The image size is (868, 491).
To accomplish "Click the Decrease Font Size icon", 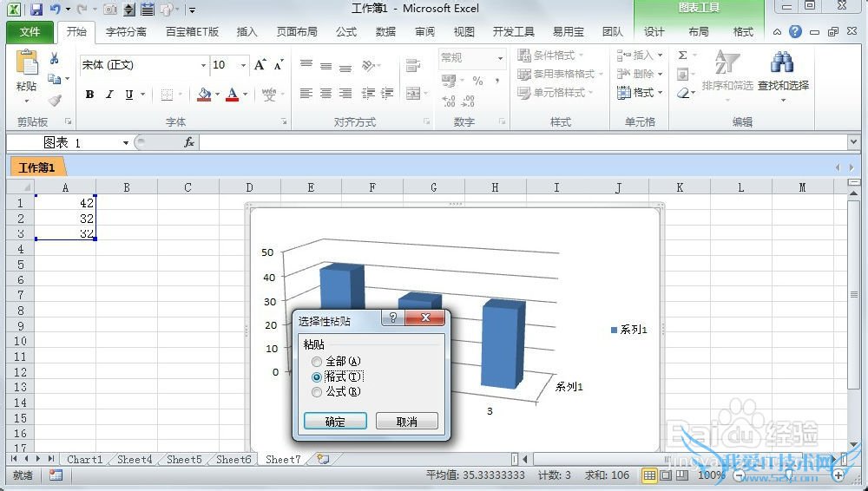I will (279, 65).
